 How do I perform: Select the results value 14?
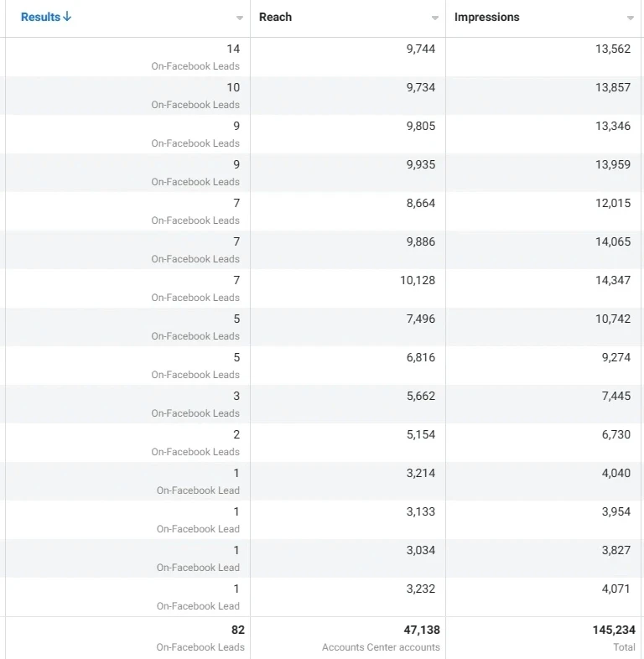(233, 49)
